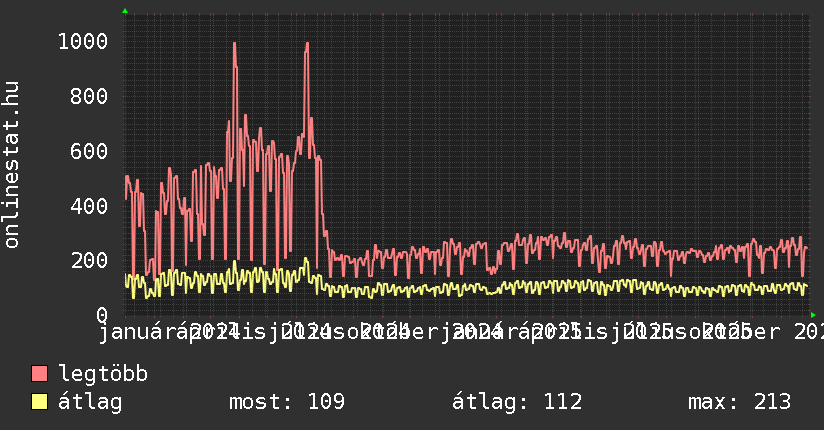
Task: Click the 600 y-axis label
Action: 88,151
